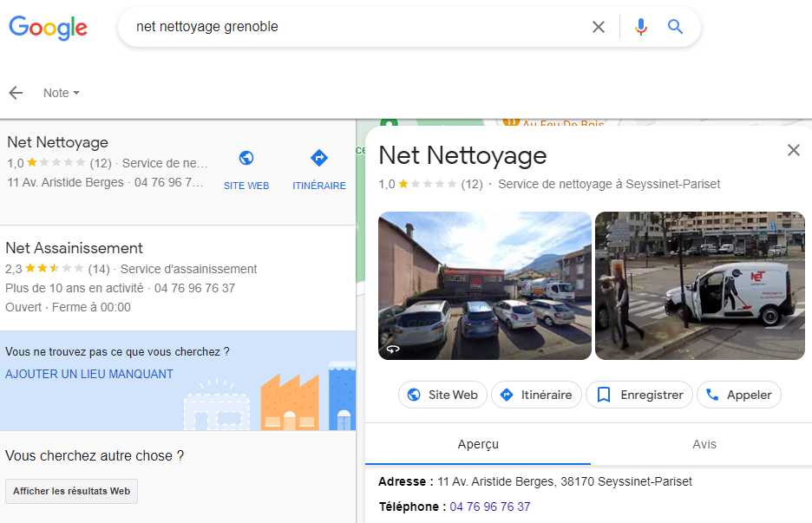Click 'Plus de 10 ans en activité' text
Image resolution: width=812 pixels, height=523 pixels.
coord(74,288)
